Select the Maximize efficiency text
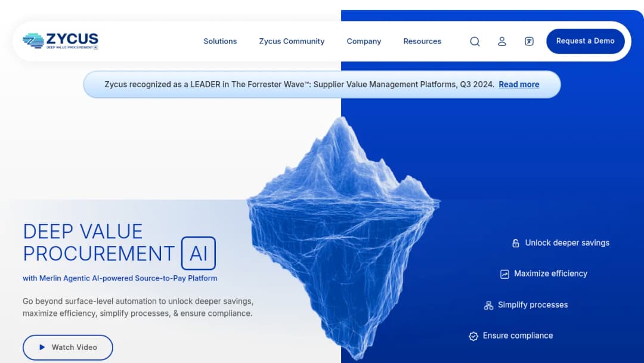 pos(550,274)
